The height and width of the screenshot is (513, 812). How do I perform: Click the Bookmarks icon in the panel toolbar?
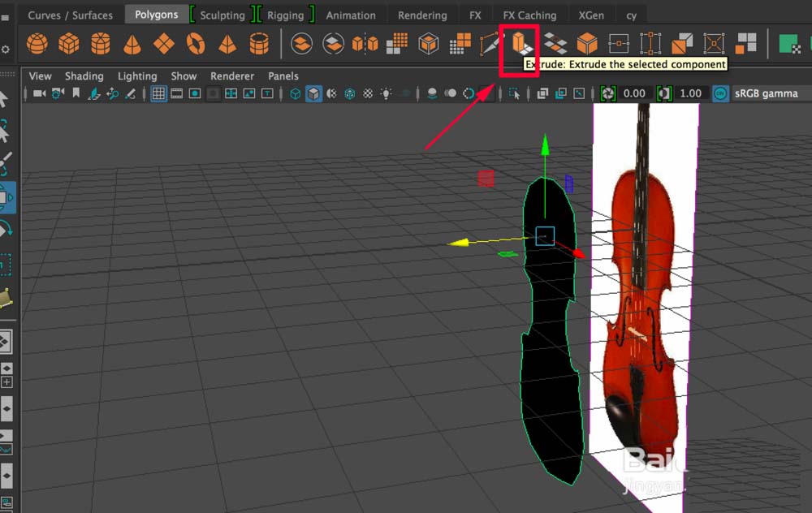point(76,93)
